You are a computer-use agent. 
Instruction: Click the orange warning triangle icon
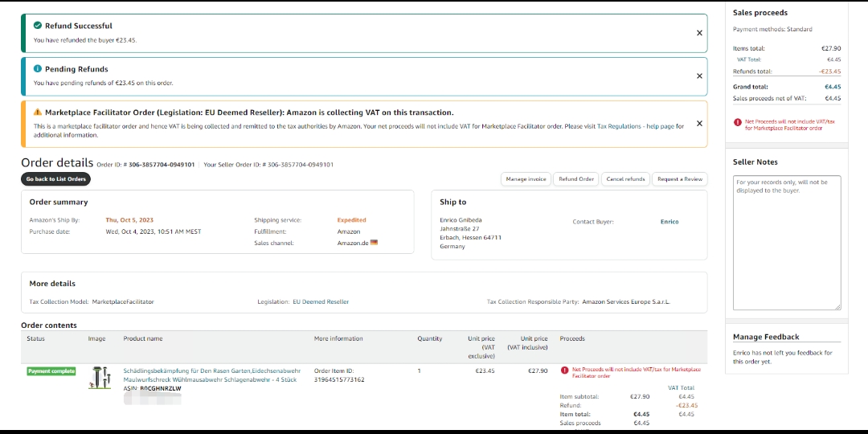38,113
